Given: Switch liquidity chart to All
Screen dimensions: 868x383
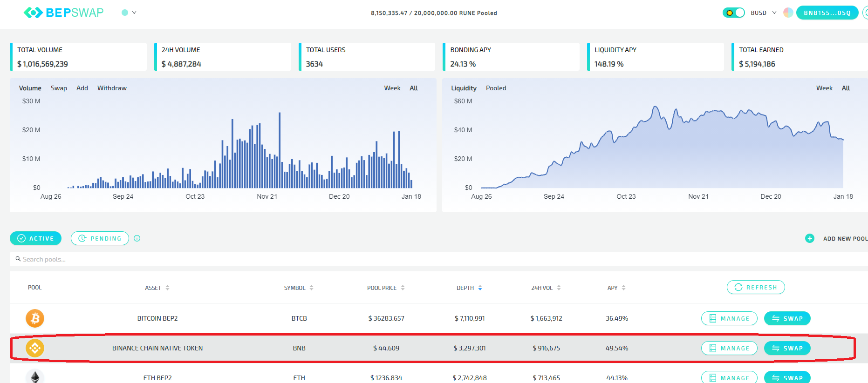Looking at the screenshot, I should pos(846,88).
